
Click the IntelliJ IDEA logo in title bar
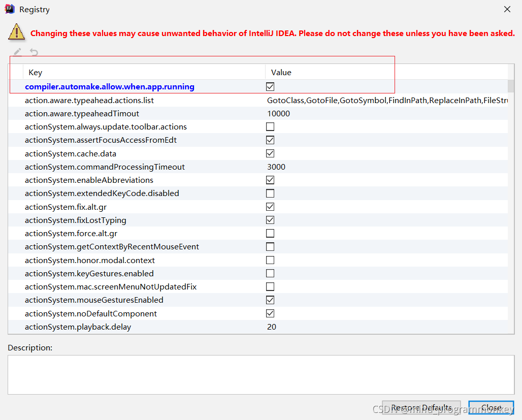(10, 9)
